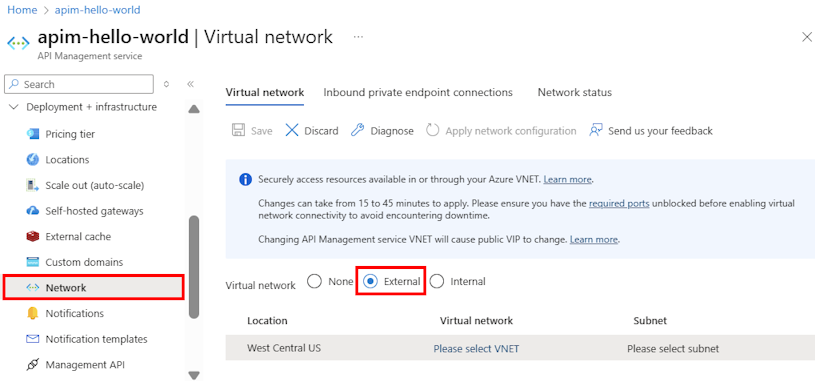
Task: Close the Virtual network blade
Action: coord(807,37)
